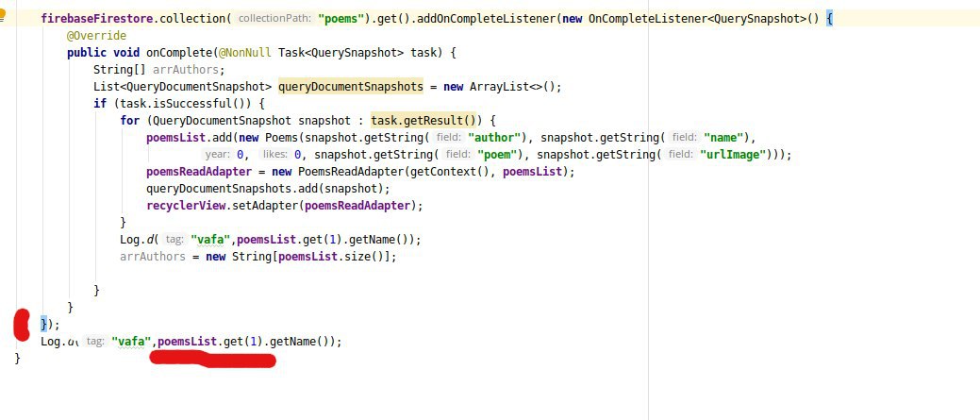The height and width of the screenshot is (420, 980).
Task: Click queryDocumentSnapshots.add(snapshot) statement
Action: [268, 188]
